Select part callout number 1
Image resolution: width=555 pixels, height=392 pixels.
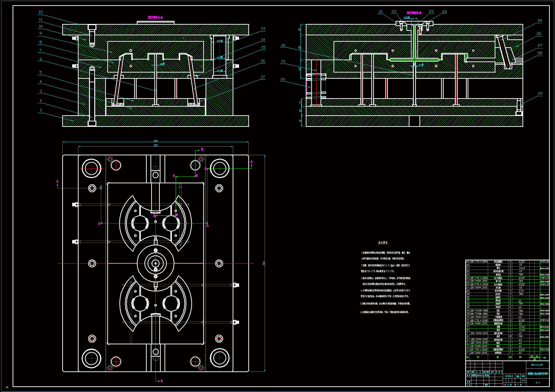coord(41,110)
